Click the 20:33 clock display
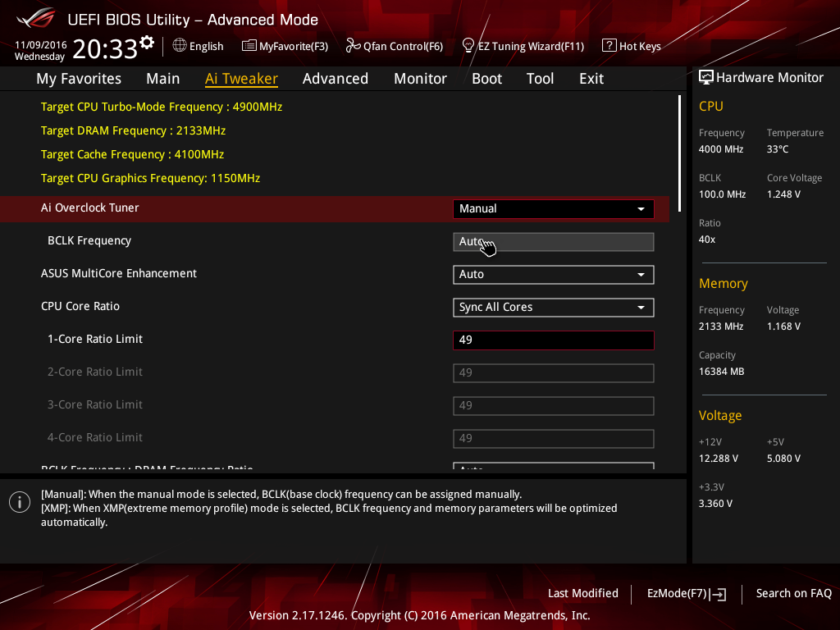The width and height of the screenshot is (840, 630). (105, 49)
